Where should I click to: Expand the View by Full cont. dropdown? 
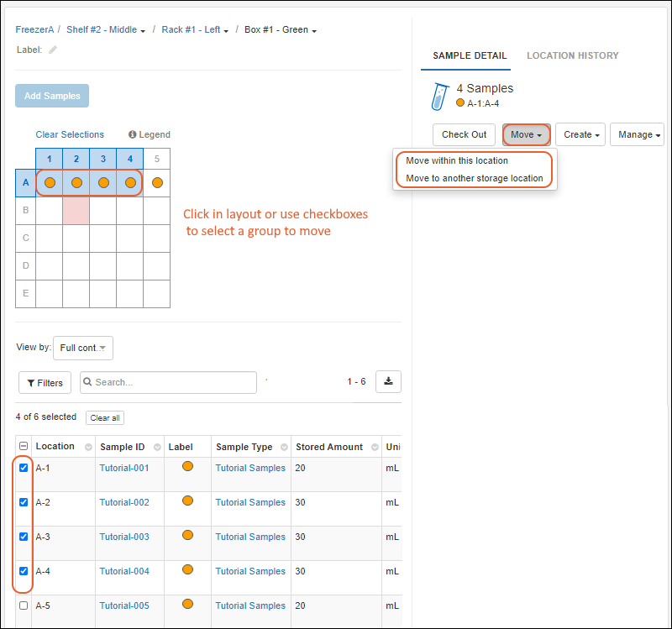tap(83, 348)
